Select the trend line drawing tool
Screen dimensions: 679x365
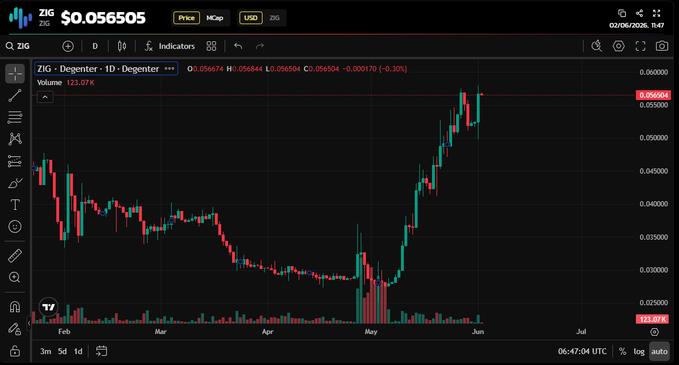pos(15,95)
